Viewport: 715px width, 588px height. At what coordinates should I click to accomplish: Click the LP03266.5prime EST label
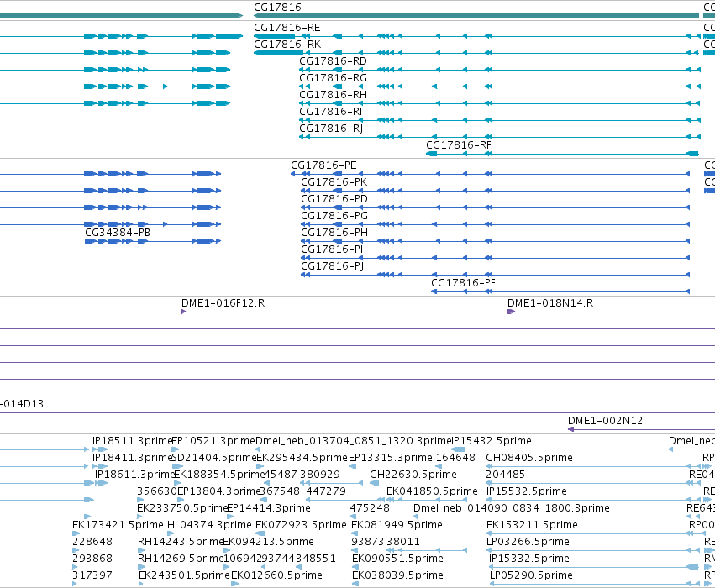[528, 543]
